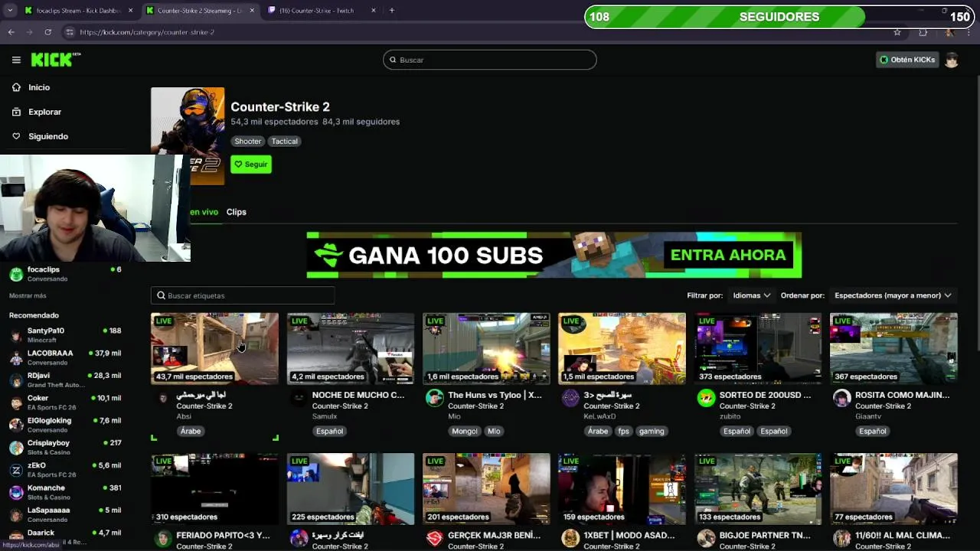Click the fps tag

[624, 431]
